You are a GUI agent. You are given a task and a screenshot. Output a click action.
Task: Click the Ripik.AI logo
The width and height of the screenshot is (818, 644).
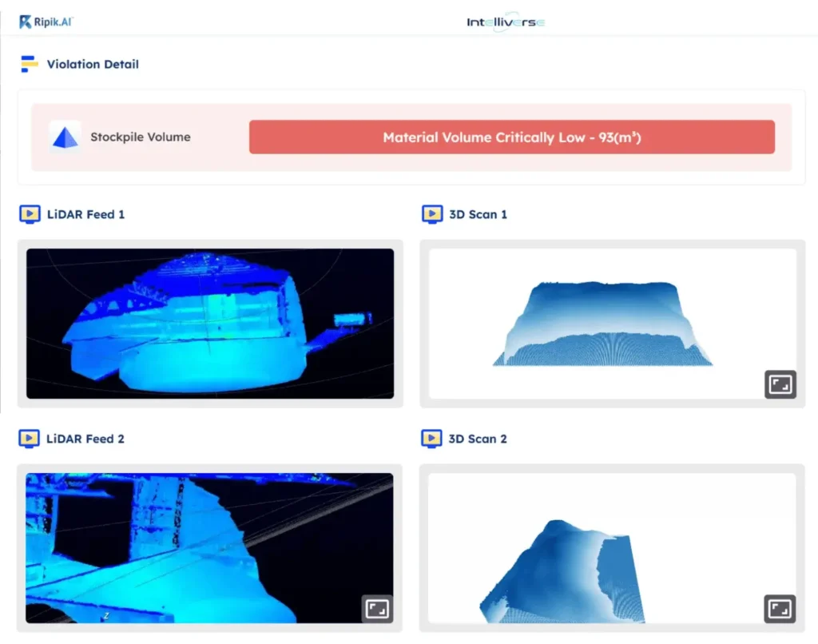(x=46, y=22)
